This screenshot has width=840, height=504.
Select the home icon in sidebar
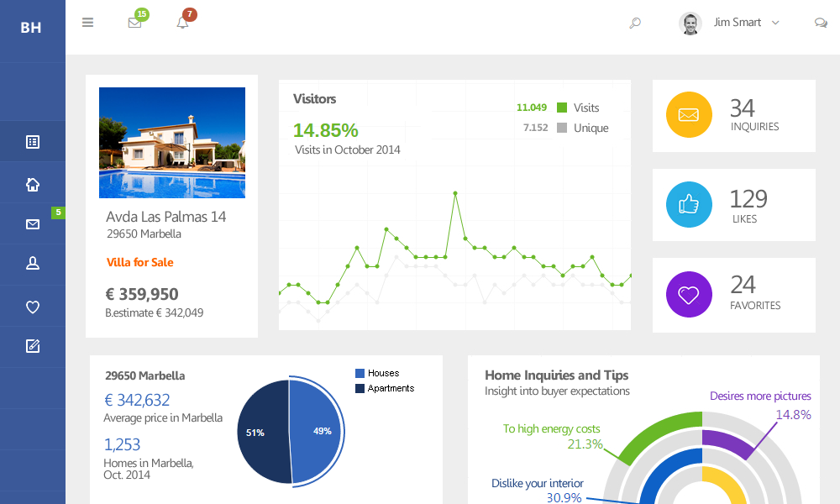(33, 184)
